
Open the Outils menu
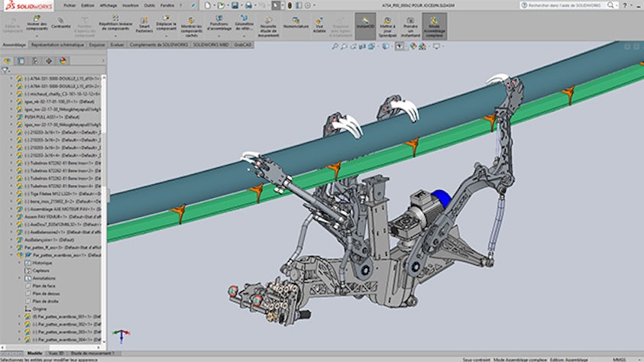(x=150, y=6)
